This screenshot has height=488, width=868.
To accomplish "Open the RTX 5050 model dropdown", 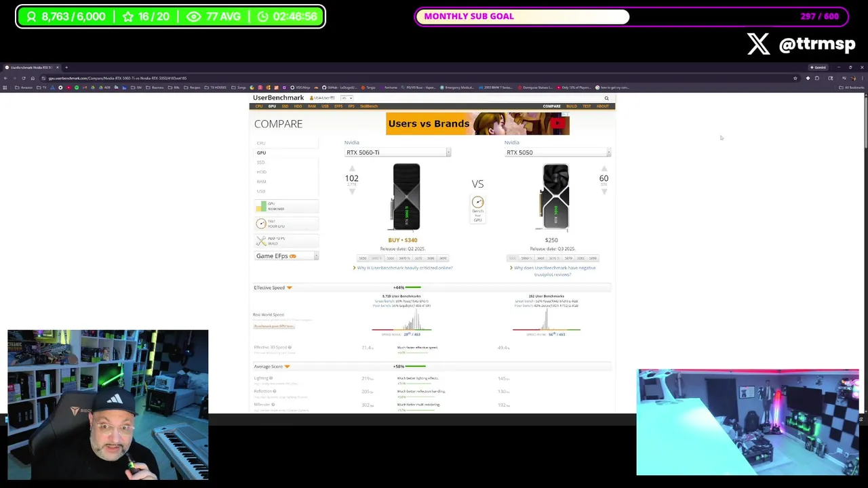I will tap(557, 152).
